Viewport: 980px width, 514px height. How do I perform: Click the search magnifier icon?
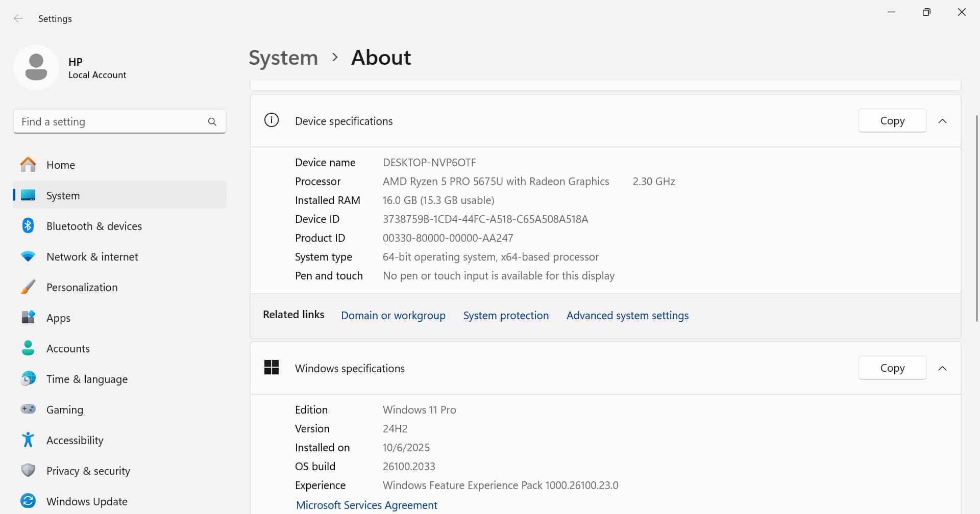pyautogui.click(x=212, y=122)
